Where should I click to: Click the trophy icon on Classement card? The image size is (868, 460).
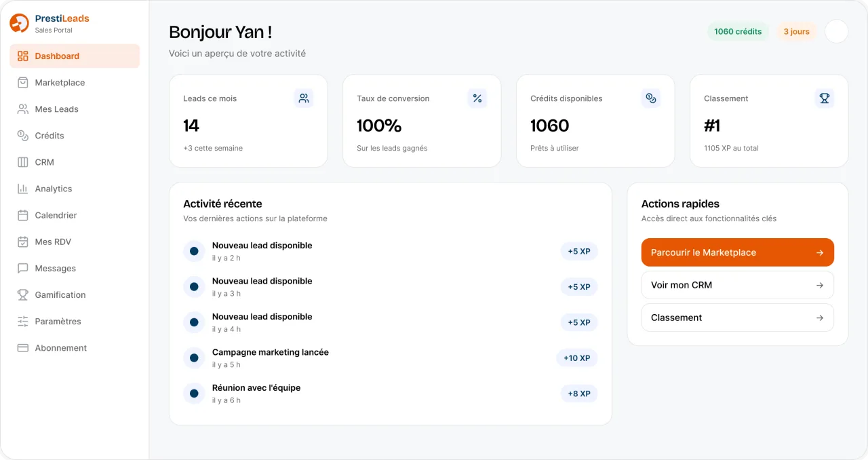(x=825, y=98)
